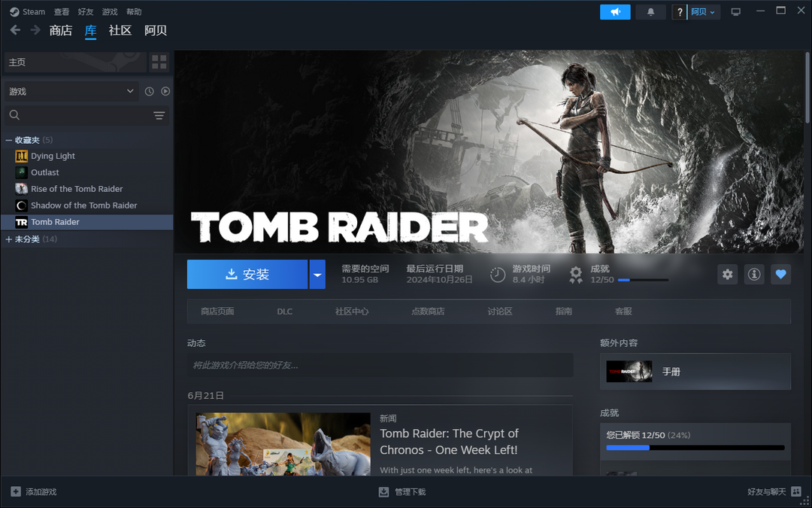Click the 安装 install button
The width and height of the screenshot is (812, 508).
247,274
